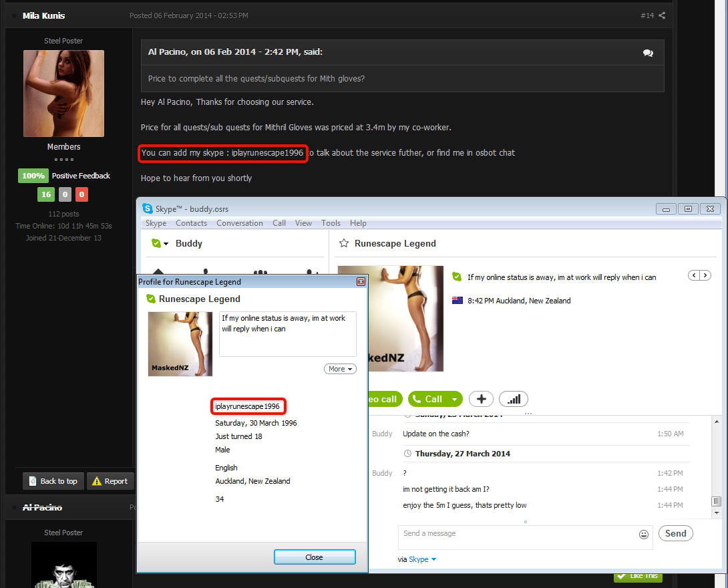Click the #14 post number link

tap(647, 15)
